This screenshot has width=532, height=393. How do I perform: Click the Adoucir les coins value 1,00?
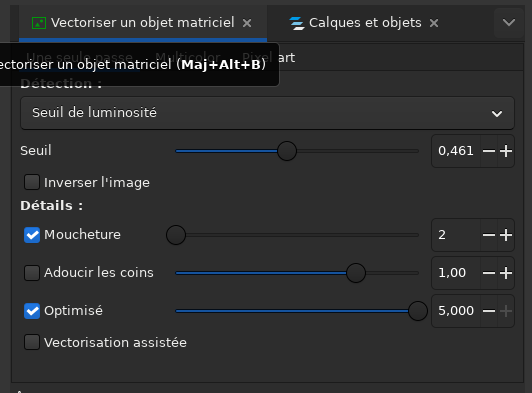[456, 273]
